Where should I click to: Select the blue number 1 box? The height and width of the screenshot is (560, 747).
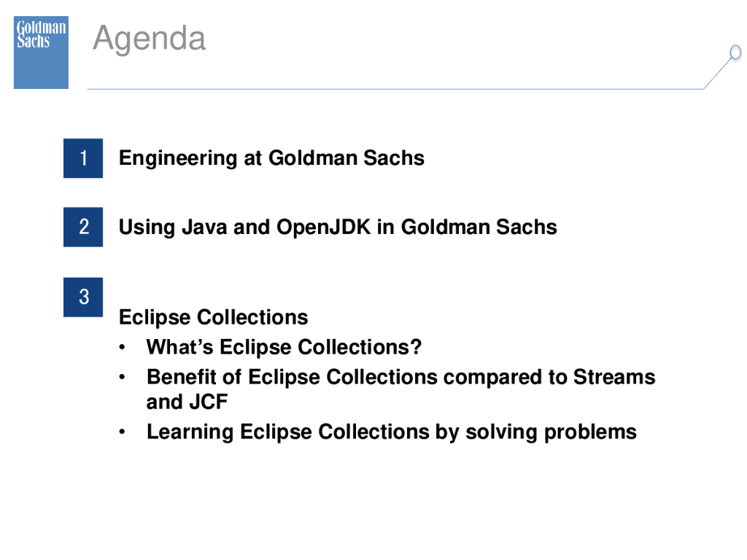tap(83, 157)
